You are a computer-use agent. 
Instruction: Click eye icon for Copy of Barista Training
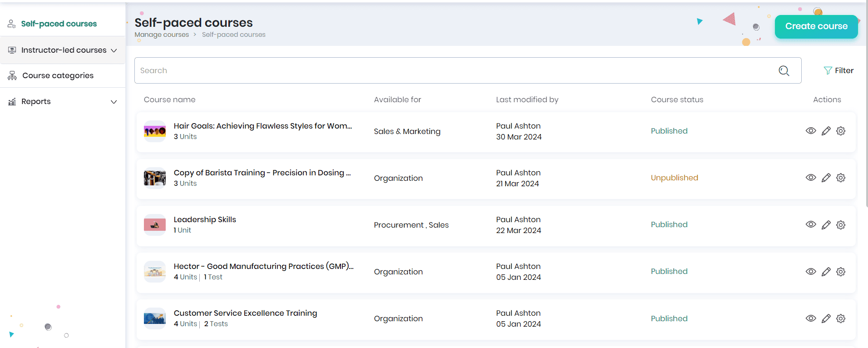[x=811, y=178]
